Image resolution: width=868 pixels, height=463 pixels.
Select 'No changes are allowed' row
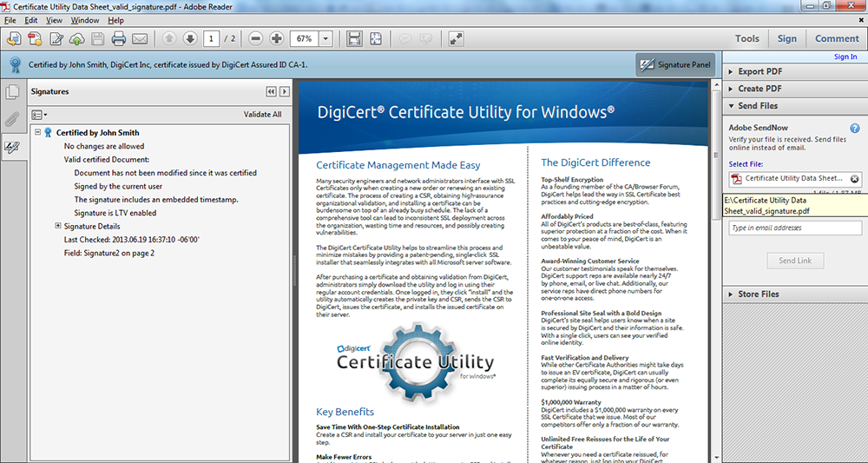(x=104, y=146)
